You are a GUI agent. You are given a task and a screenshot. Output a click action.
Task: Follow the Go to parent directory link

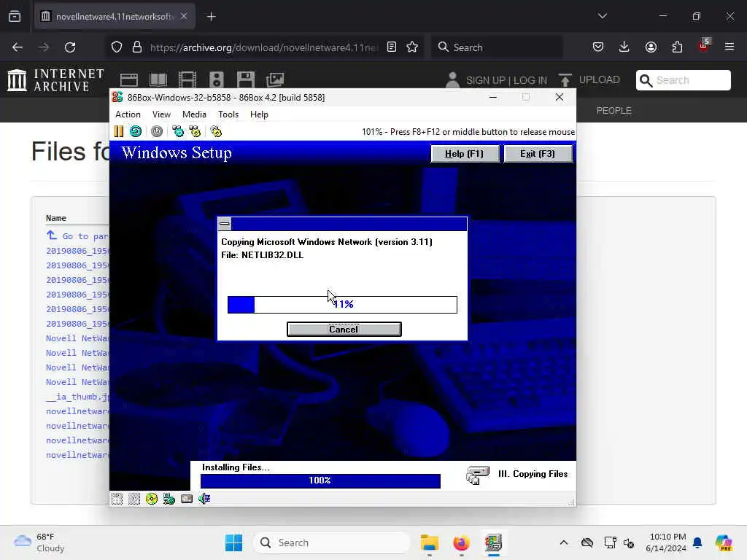77,236
